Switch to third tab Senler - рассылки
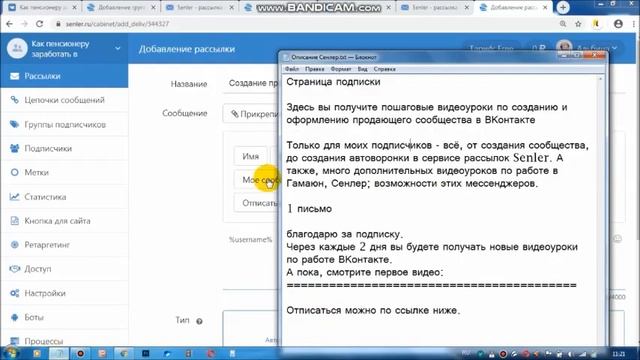This screenshot has height=360, width=640. (x=198, y=7)
